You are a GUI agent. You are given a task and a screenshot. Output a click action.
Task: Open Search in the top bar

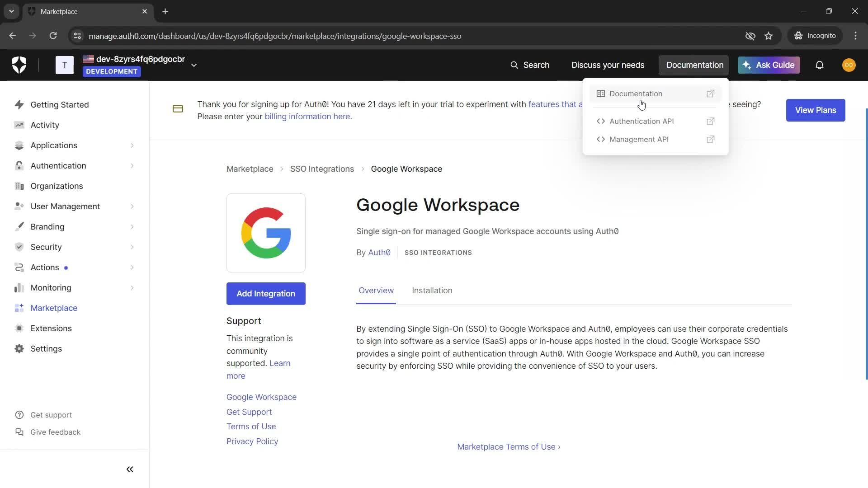(x=530, y=65)
